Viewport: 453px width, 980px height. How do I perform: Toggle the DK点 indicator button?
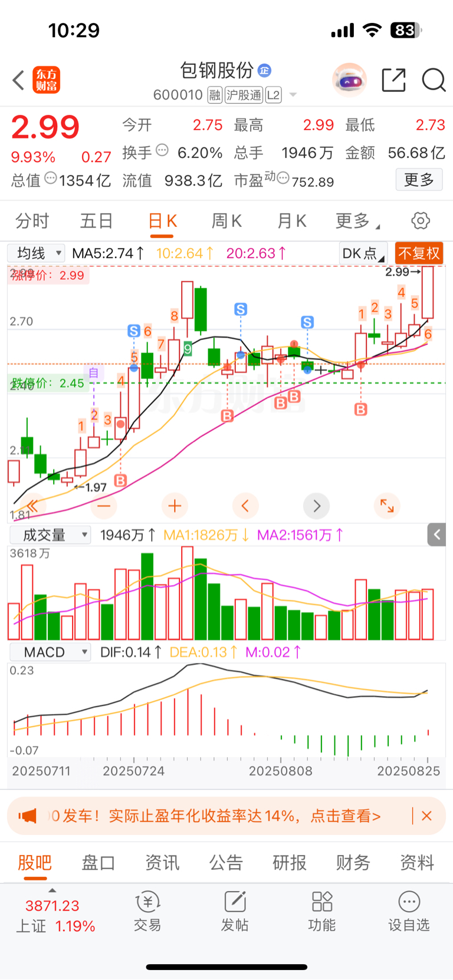click(363, 253)
